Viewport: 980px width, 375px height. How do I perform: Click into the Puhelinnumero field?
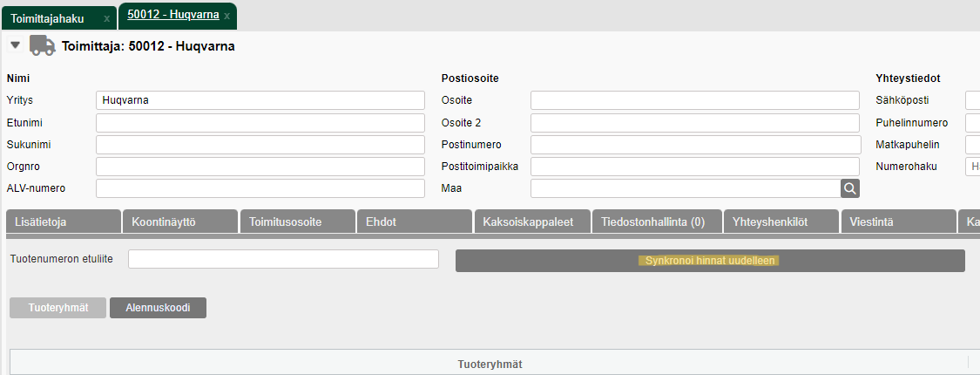coord(972,122)
